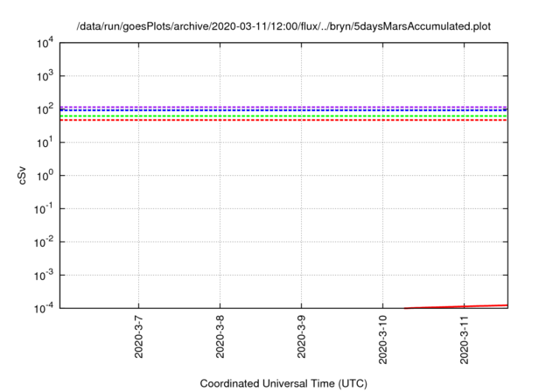Click the 10^-4 y-axis tick label
Image resolution: width=560 pixels, height=392 pixels.
44,308
